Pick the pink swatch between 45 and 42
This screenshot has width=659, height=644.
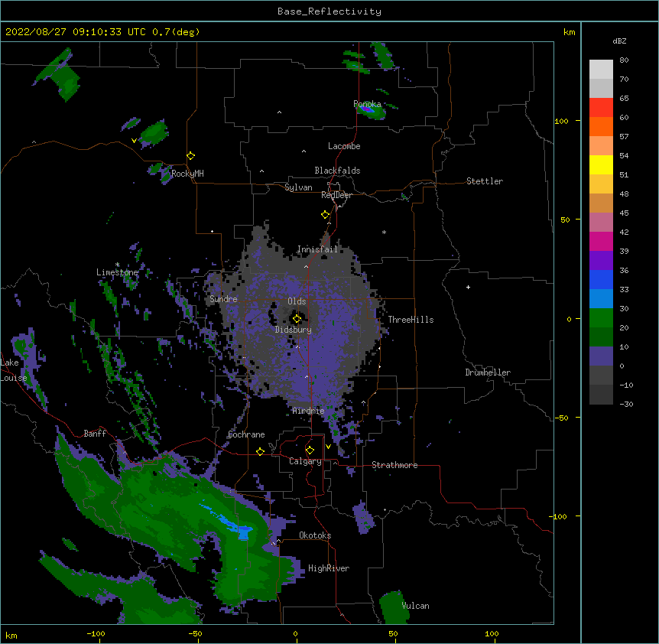click(x=601, y=223)
